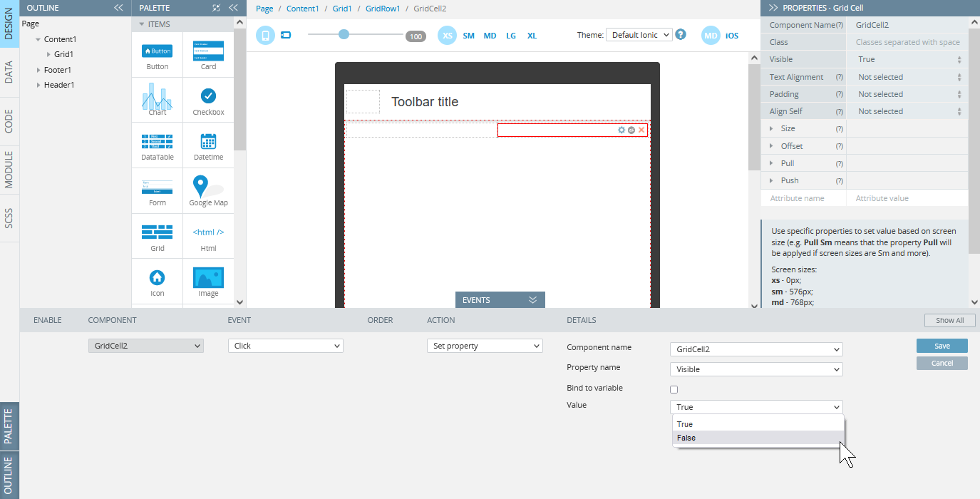
Task: Switch to portrait phone orientation icon
Action: point(265,35)
